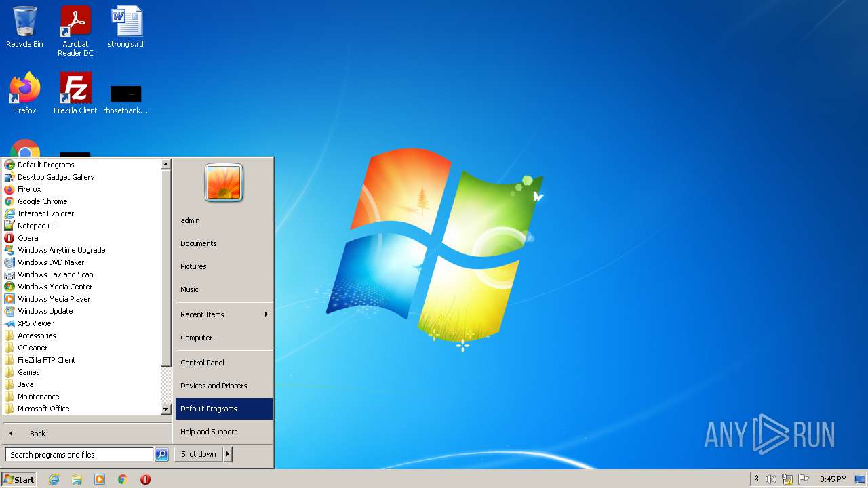Open the Firefox desktop shortcut
868x488 pixels.
[24, 93]
